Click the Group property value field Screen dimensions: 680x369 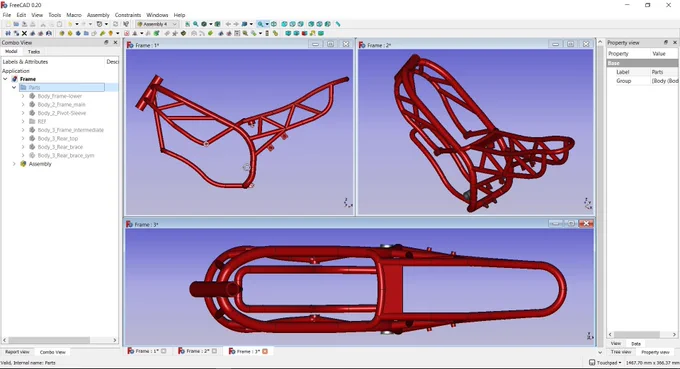664,81
